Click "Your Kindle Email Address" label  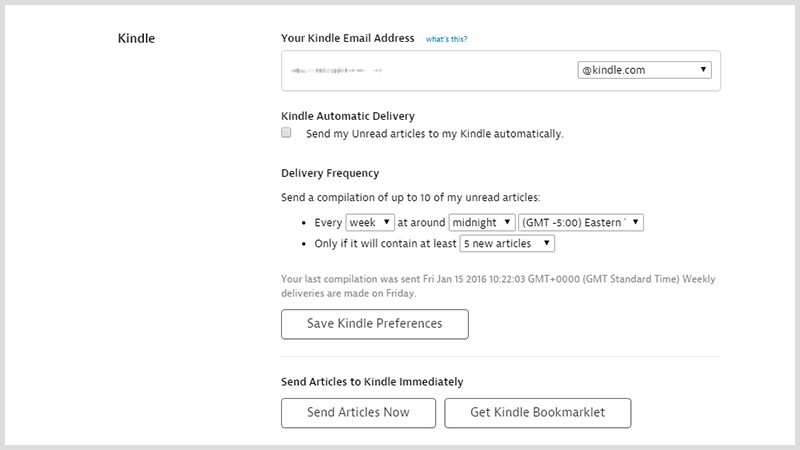click(x=347, y=38)
